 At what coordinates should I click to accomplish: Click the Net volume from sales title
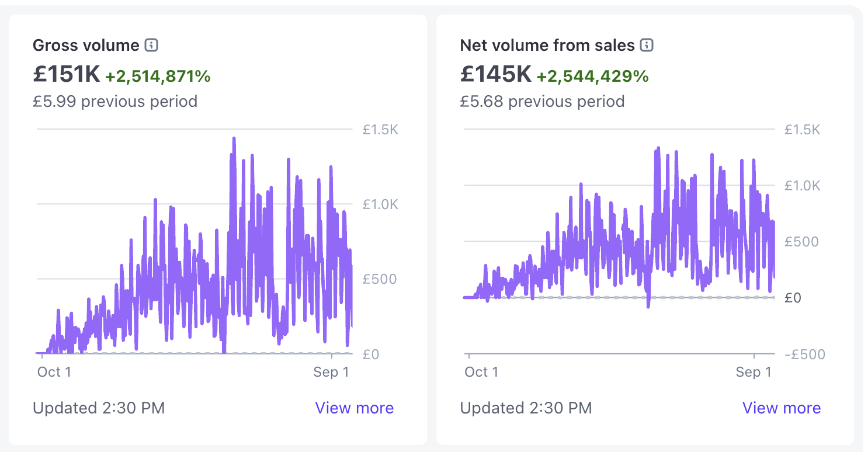pyautogui.click(x=547, y=45)
